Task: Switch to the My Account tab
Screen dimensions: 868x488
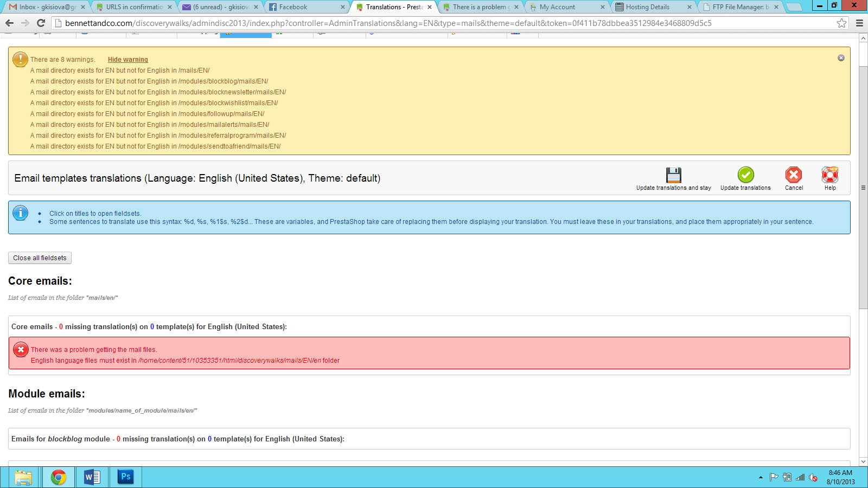Action: (567, 7)
